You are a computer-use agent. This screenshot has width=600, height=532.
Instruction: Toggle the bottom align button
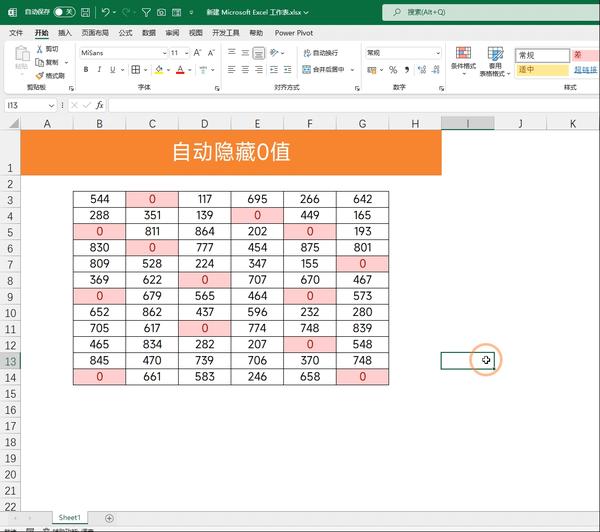259,53
